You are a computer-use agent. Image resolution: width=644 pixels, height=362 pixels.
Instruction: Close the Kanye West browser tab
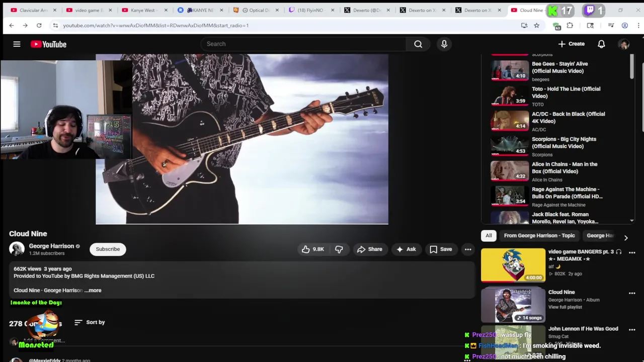coord(166,10)
